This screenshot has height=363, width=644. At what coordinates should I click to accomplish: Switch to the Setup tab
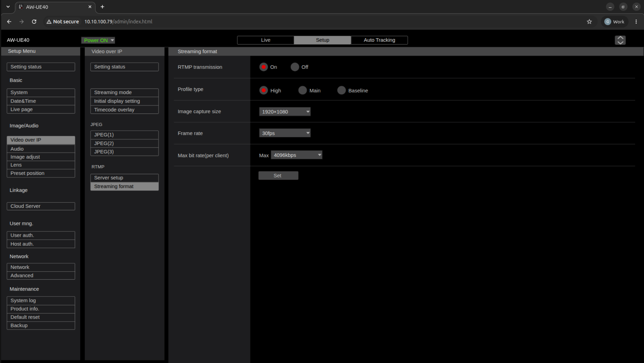pyautogui.click(x=323, y=40)
